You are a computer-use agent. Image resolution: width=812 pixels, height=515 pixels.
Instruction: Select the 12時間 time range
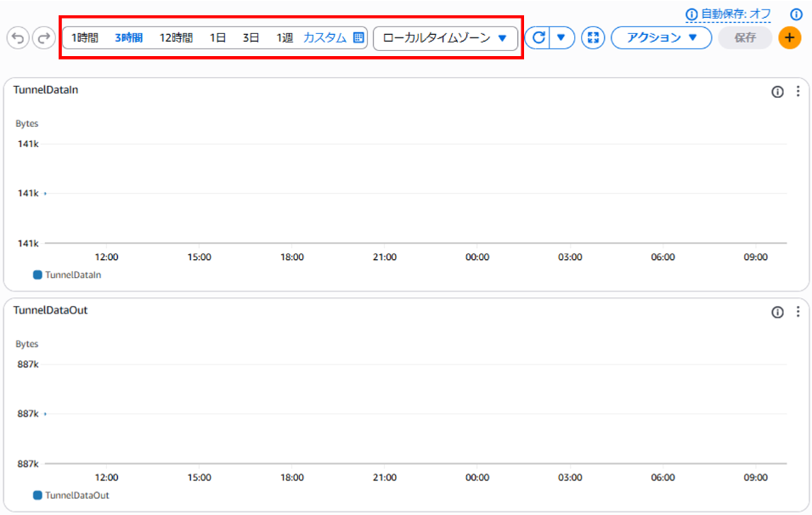[176, 38]
